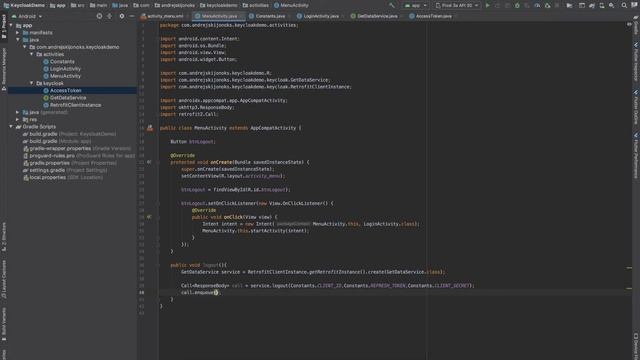Click the Project Structure toolbar icon
Viewport: 640px width, 360px height.
[582, 5]
